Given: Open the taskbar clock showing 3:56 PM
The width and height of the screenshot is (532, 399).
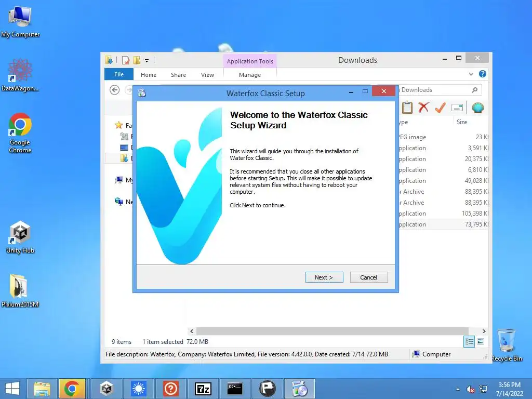Looking at the screenshot, I should tap(509, 389).
